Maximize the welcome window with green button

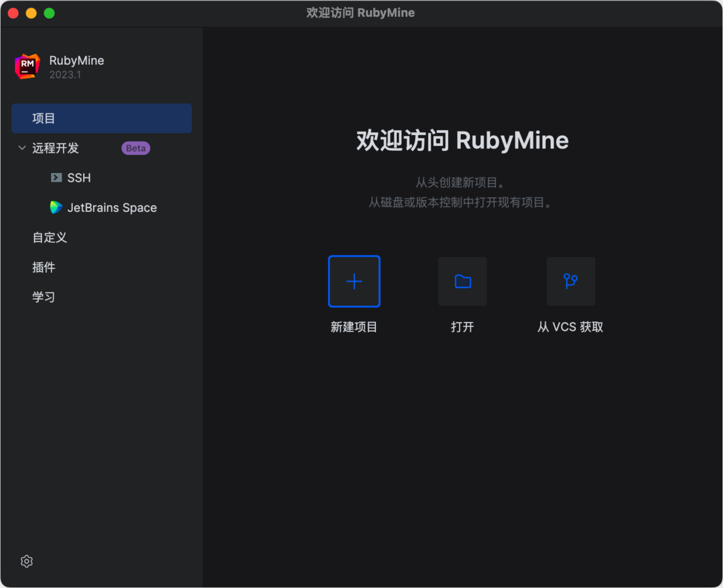[x=49, y=13]
